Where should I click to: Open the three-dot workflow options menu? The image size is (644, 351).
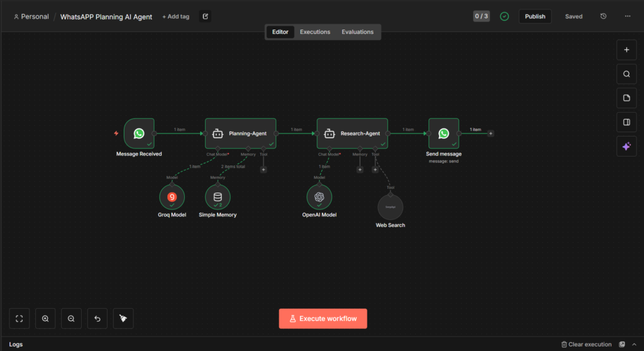coord(627,16)
